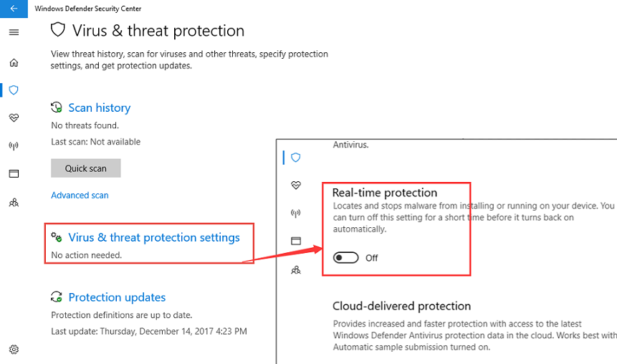Click antenna network icon in inset panel

click(x=296, y=214)
